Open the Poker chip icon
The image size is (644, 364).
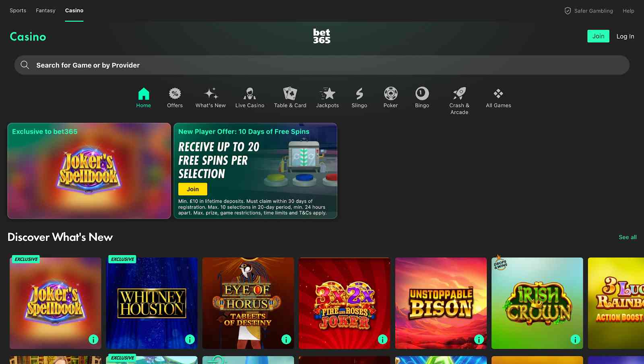(390, 94)
